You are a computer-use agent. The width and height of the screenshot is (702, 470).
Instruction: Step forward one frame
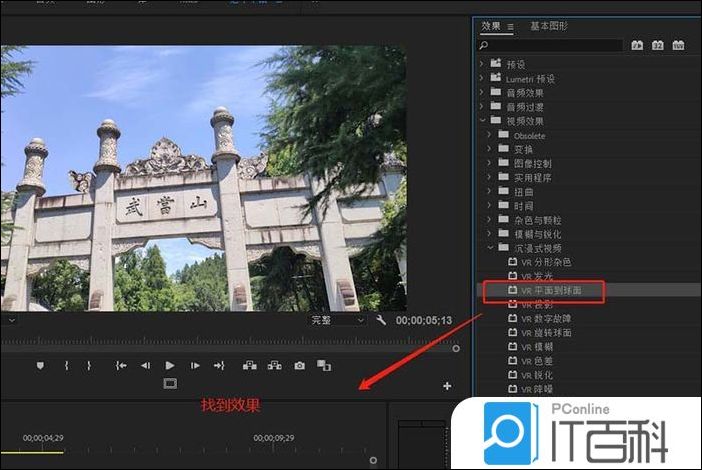click(195, 366)
